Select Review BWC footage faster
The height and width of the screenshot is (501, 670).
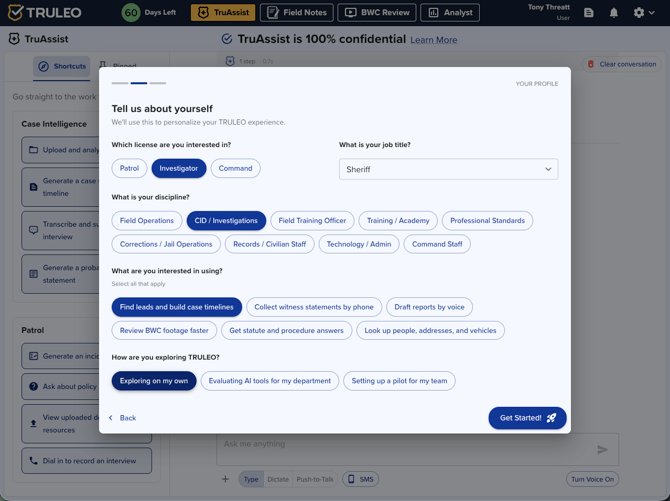tap(164, 330)
